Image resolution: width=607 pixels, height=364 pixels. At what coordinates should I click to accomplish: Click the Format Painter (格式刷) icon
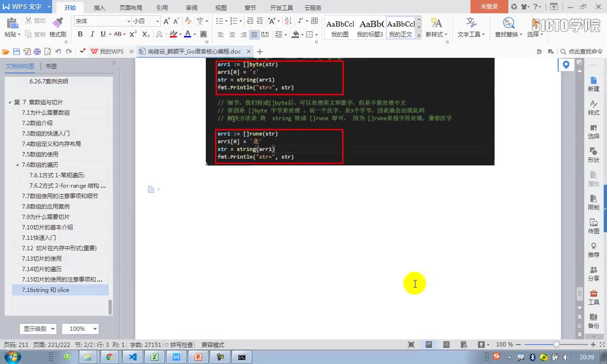click(57, 23)
